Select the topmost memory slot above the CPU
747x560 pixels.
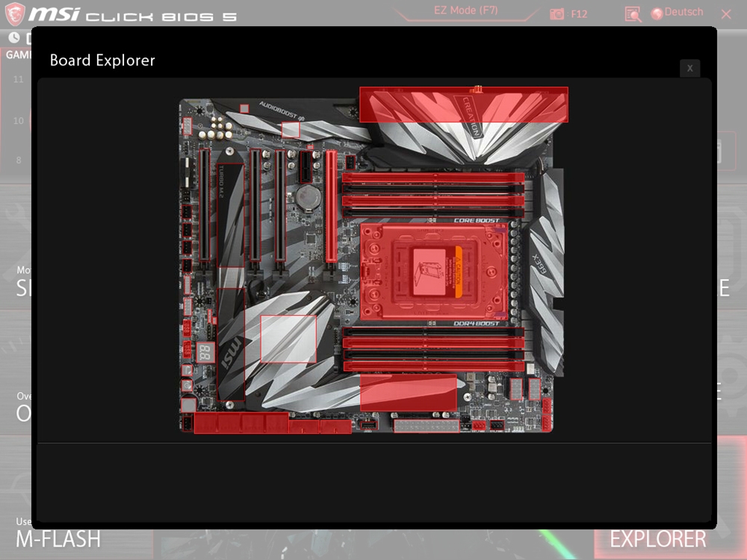point(433,178)
